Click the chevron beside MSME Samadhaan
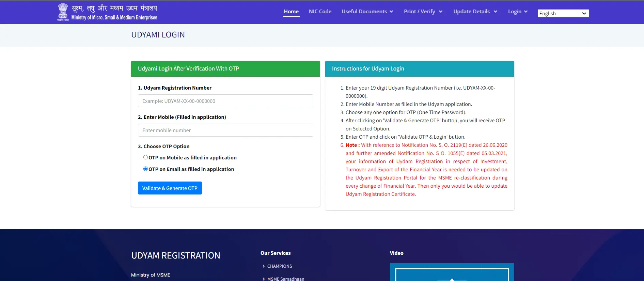Viewport: 644px width, 281px height. tap(264, 279)
